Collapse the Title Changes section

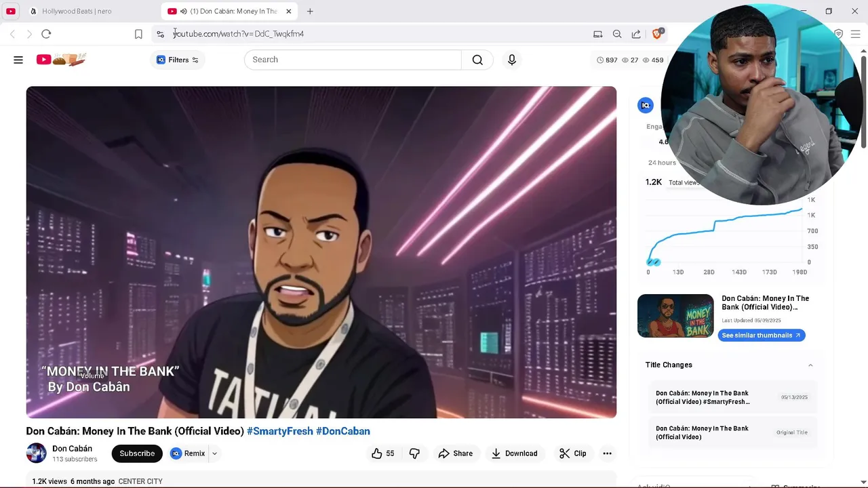pyautogui.click(x=810, y=365)
